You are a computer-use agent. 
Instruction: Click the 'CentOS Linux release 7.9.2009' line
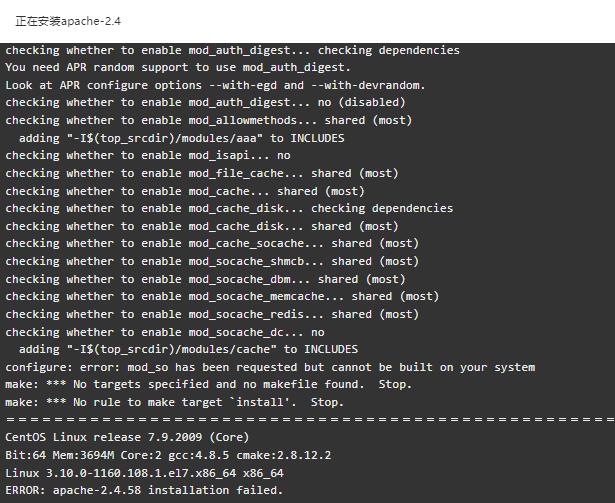(x=127, y=437)
